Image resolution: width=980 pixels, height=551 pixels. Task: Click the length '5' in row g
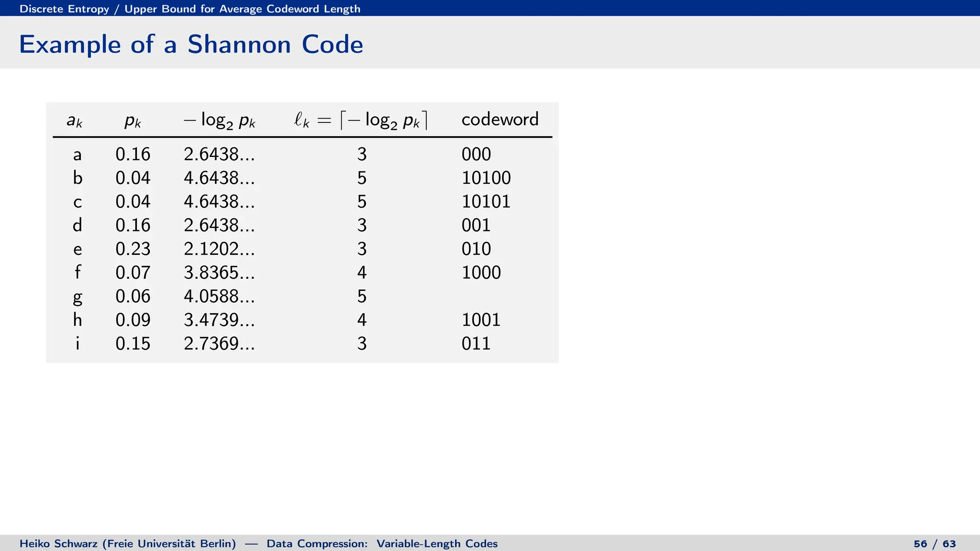click(x=362, y=297)
